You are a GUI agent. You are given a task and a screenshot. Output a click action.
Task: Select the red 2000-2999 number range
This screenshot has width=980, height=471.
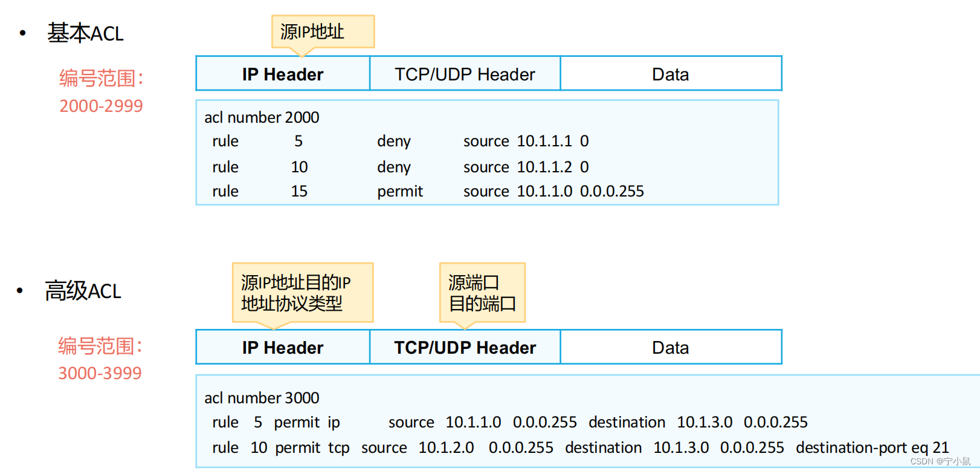click(x=101, y=106)
